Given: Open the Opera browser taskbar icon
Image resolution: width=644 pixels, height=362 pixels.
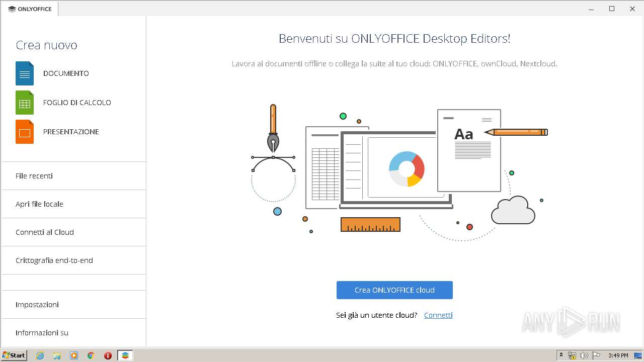Looking at the screenshot, I should [x=108, y=355].
